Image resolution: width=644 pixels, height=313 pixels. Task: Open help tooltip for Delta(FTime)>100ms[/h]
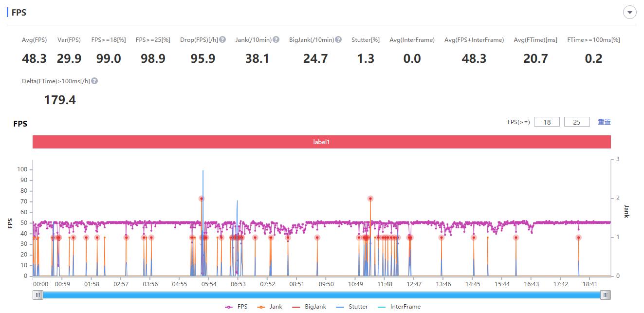coord(94,81)
